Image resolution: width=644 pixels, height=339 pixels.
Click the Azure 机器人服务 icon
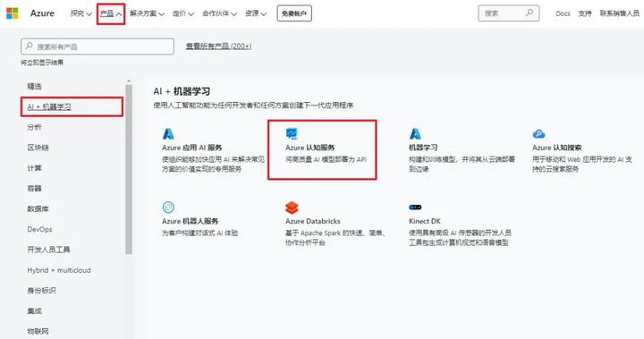(x=168, y=208)
